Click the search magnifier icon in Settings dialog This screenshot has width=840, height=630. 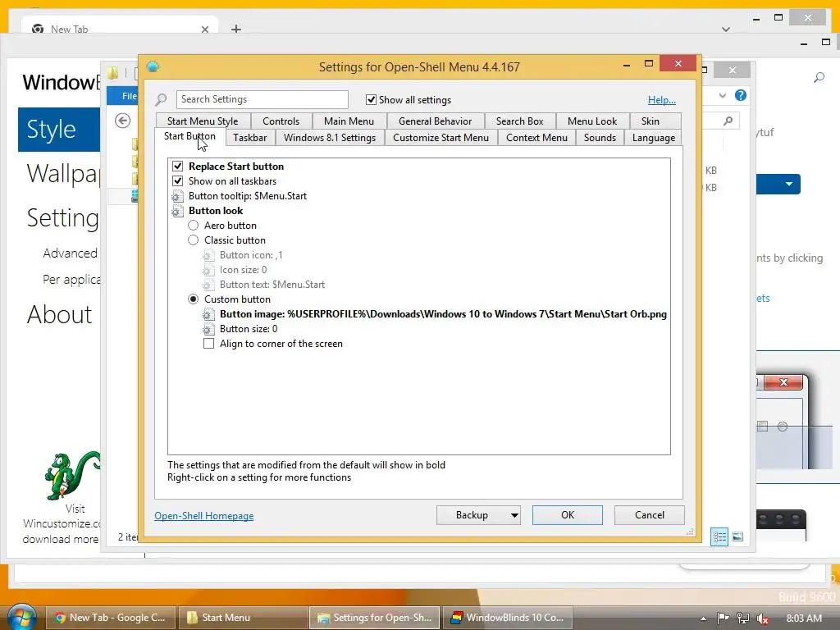pyautogui.click(x=161, y=99)
